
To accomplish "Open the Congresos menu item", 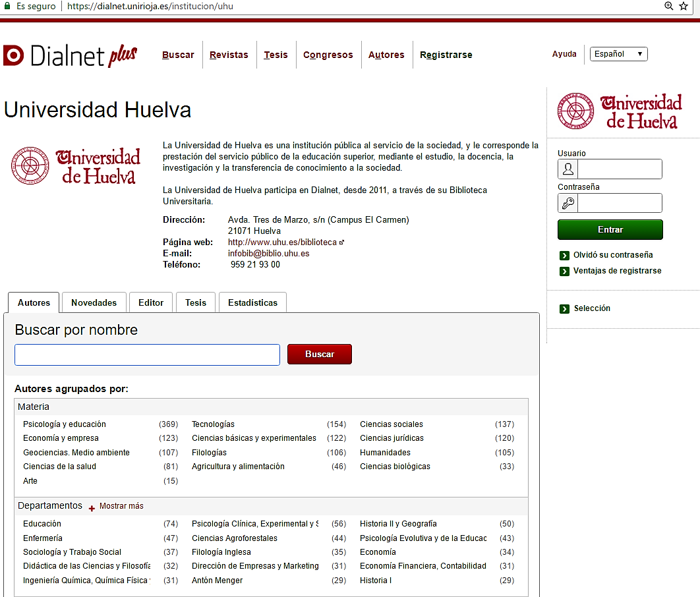I will pyautogui.click(x=328, y=55).
